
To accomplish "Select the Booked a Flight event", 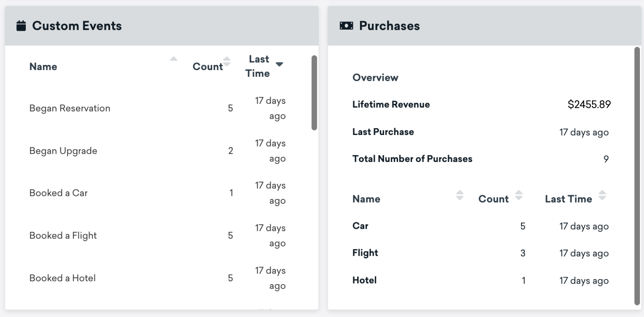I will [x=63, y=235].
